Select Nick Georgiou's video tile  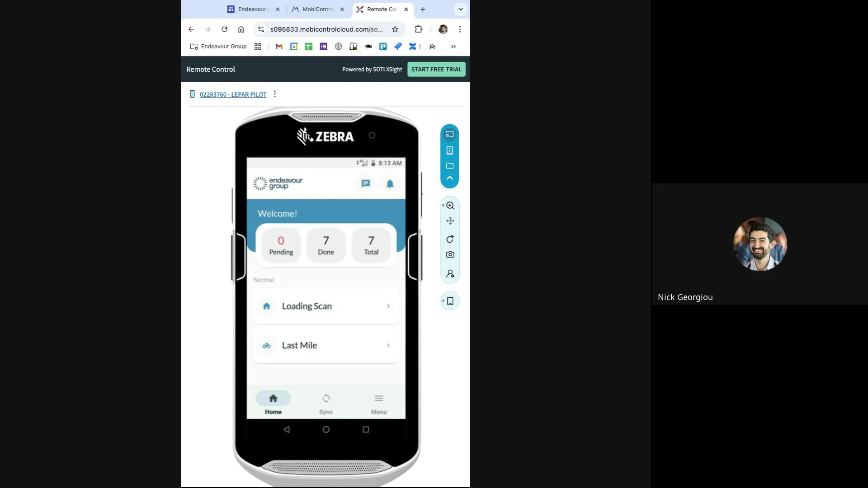[x=760, y=244]
